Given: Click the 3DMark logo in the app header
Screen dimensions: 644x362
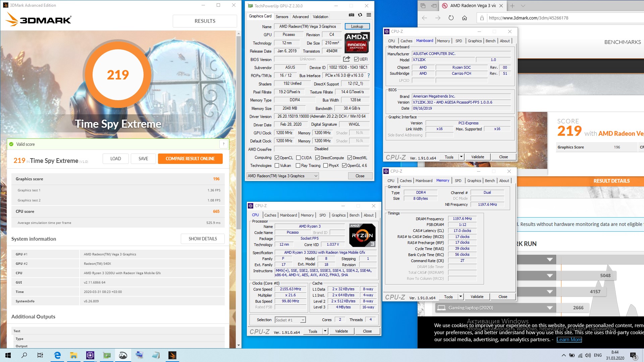Looking at the screenshot, I should coord(39,19).
